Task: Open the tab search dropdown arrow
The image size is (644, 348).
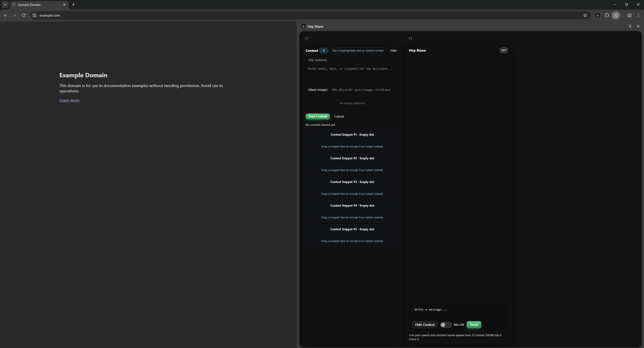Action: [5, 5]
